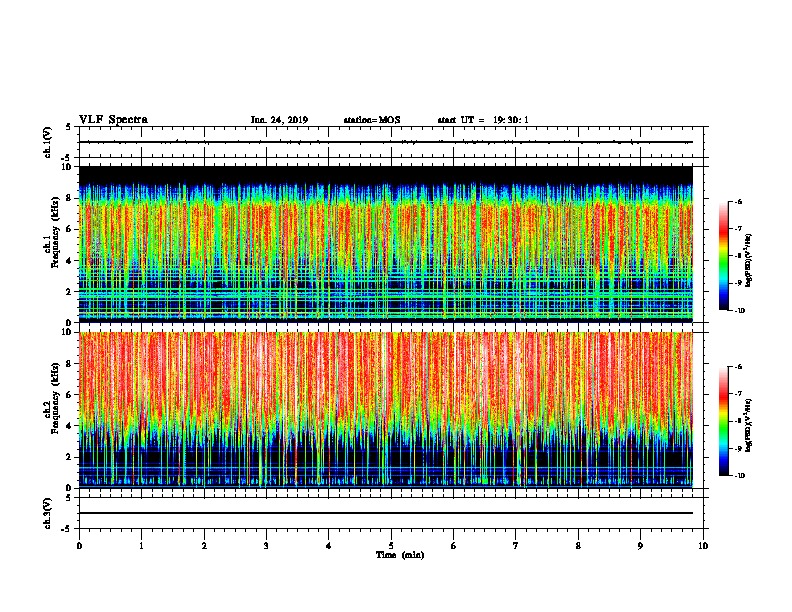Viewport: 792px width, 612px height.
Task: Click the "0" tick on the time axis
Action: tap(79, 546)
